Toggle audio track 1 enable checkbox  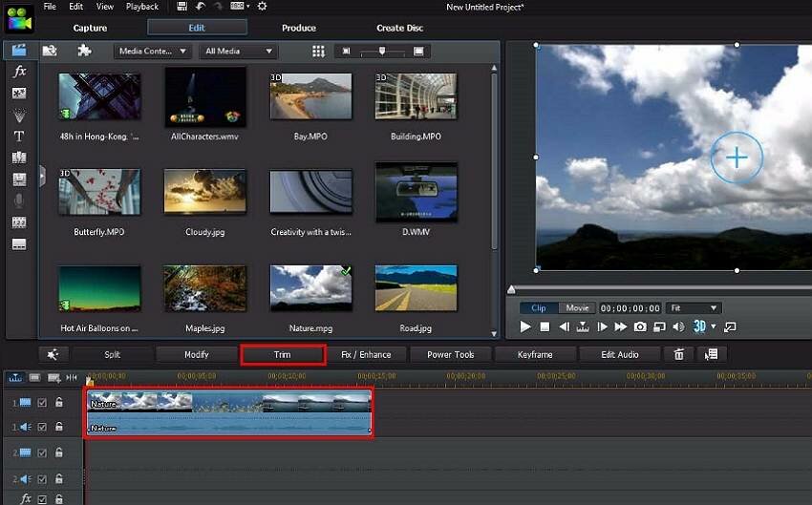pos(42,427)
